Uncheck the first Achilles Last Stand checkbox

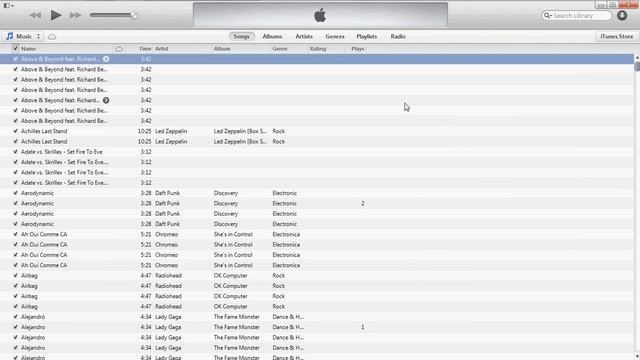(x=16, y=131)
